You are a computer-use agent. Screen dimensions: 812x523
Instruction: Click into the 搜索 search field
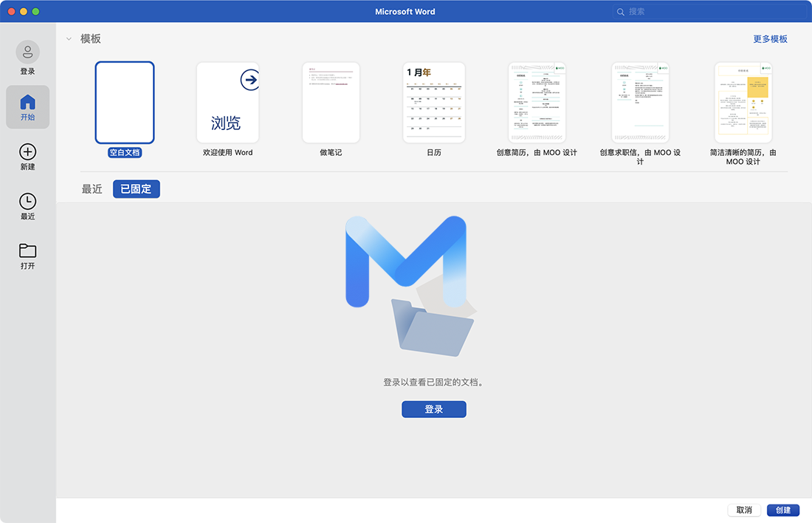coord(709,12)
